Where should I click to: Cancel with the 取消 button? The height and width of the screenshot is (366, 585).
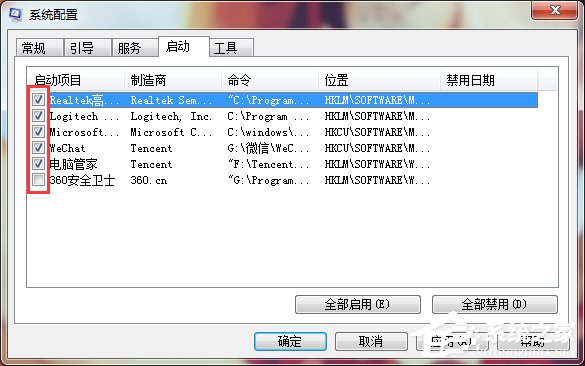click(x=371, y=341)
